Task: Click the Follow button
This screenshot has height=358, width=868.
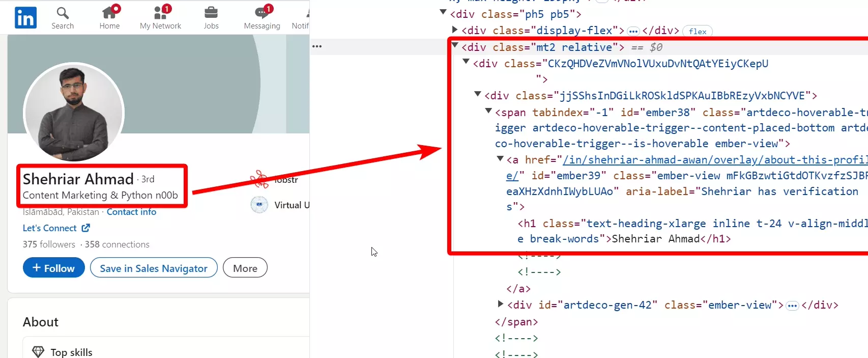Action: point(54,268)
